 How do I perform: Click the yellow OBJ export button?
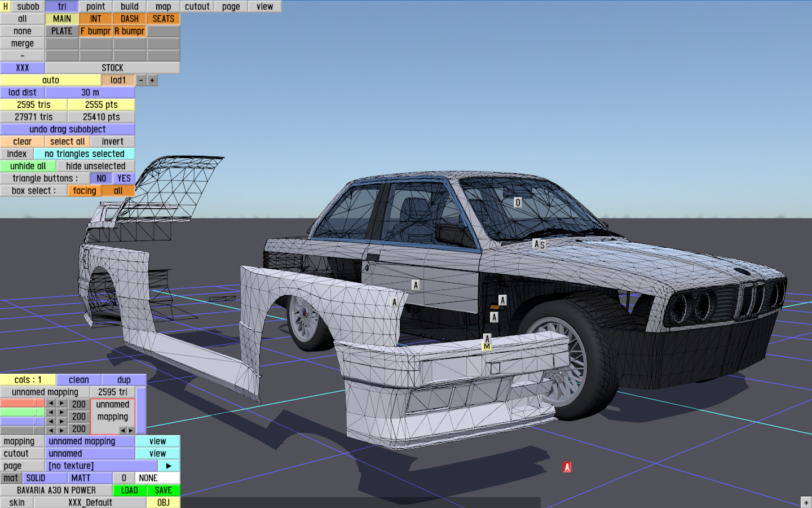[x=164, y=502]
